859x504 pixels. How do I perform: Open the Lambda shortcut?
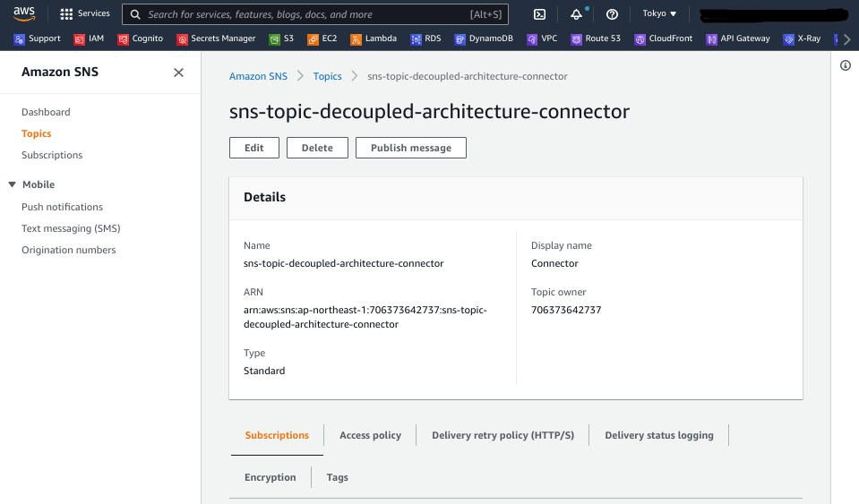click(374, 38)
